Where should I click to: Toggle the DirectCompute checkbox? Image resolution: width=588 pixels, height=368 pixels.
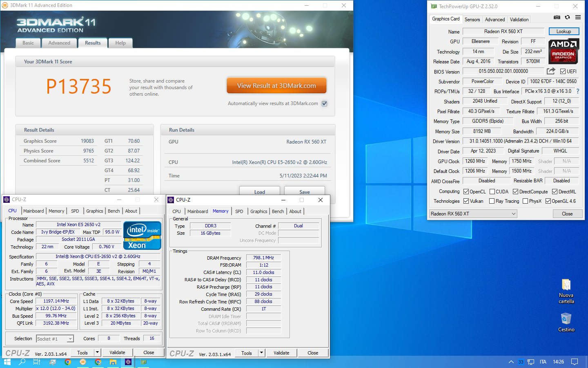coord(515,192)
